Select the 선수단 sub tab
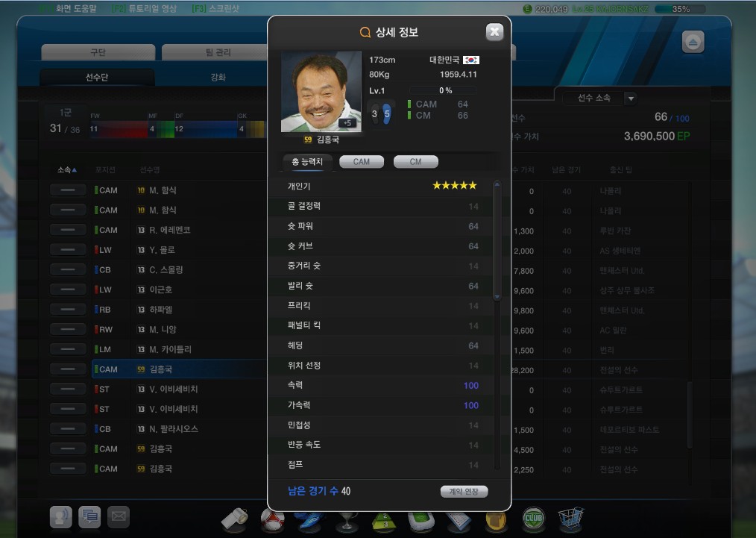The width and height of the screenshot is (756, 538). [97, 77]
